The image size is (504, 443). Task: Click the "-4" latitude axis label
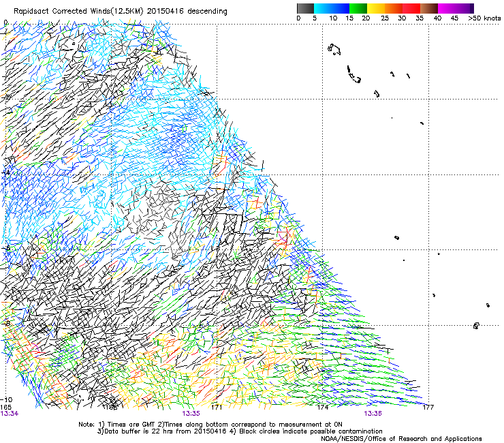point(5,172)
